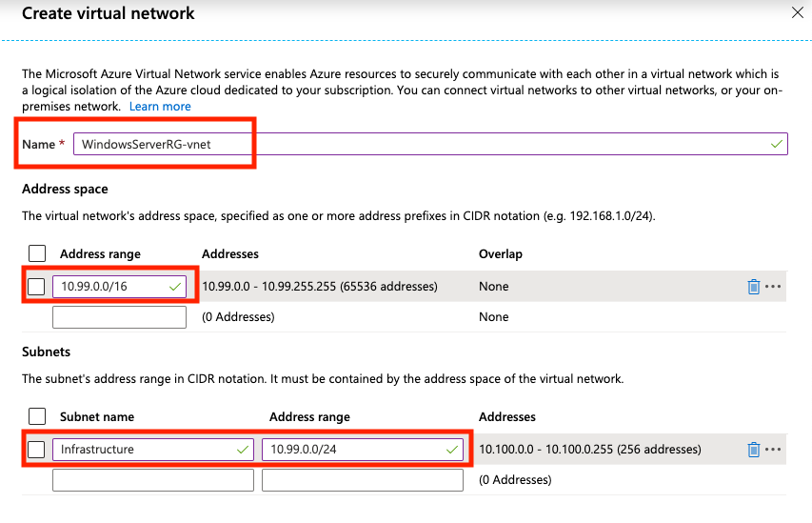Close the Create virtual network panel
812x523 pixels.
(797, 12)
